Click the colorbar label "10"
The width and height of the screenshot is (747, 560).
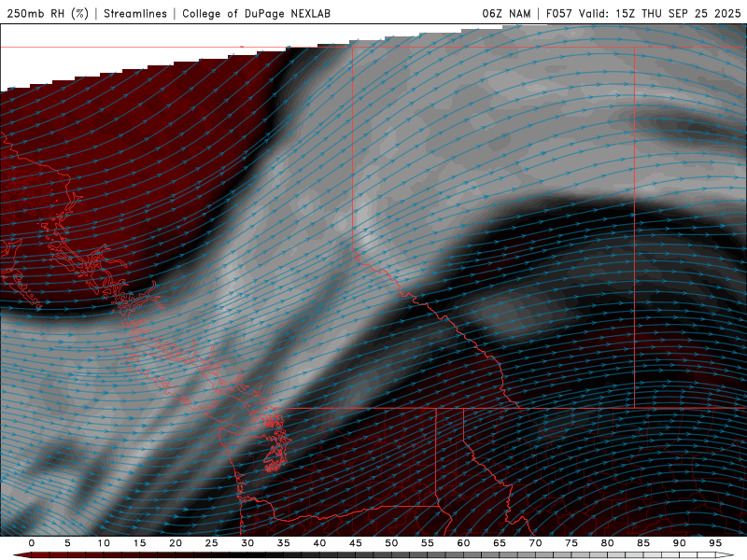point(104,543)
